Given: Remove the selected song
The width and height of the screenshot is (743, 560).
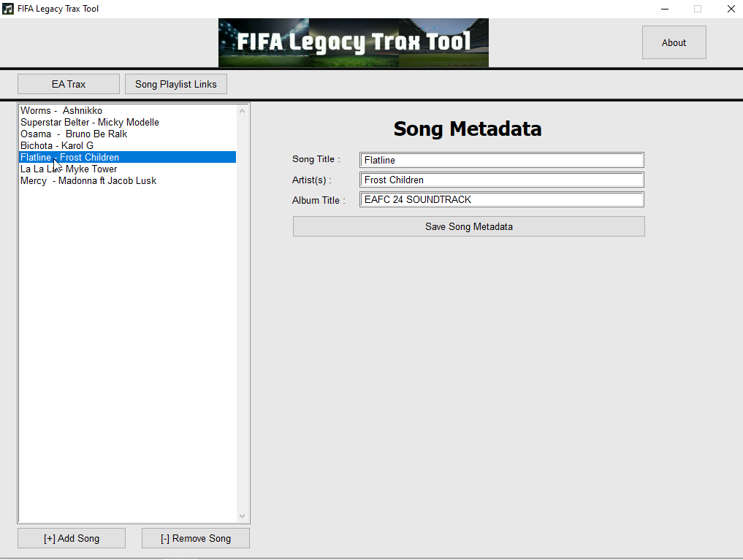Looking at the screenshot, I should click(196, 538).
